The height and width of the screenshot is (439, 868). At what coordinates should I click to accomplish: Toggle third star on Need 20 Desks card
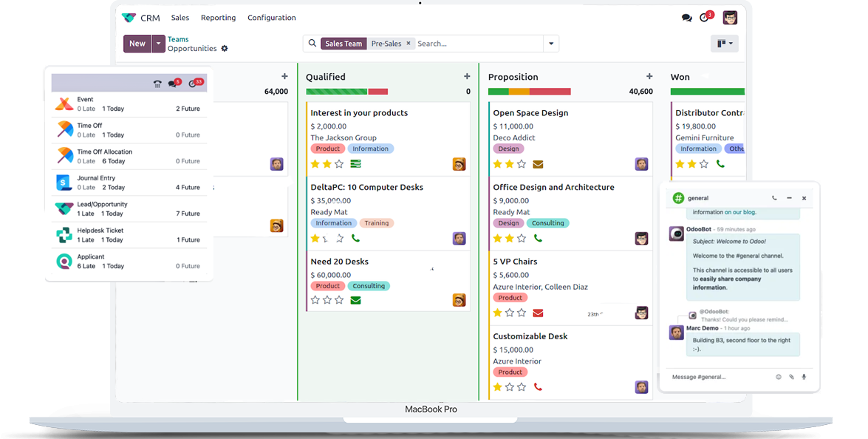point(339,300)
